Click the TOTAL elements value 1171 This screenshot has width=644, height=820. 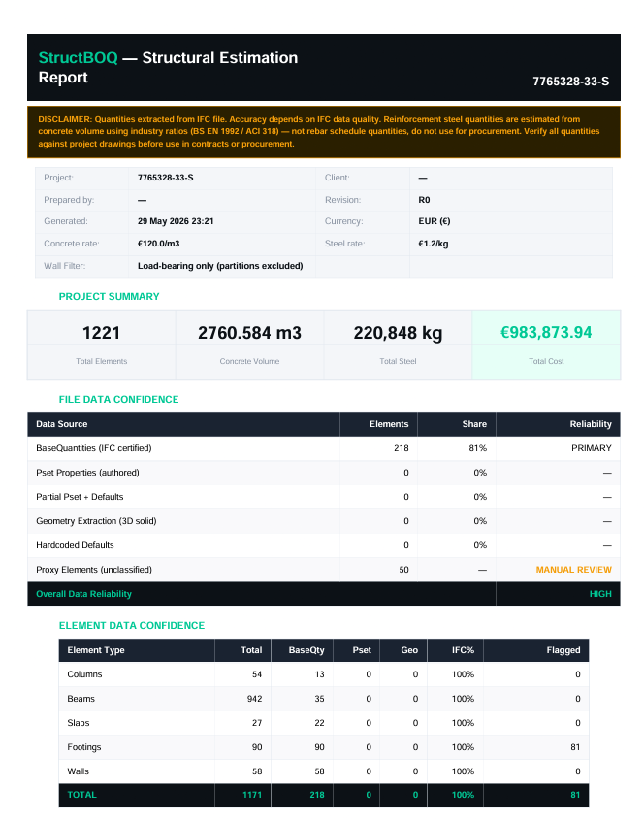click(x=252, y=795)
